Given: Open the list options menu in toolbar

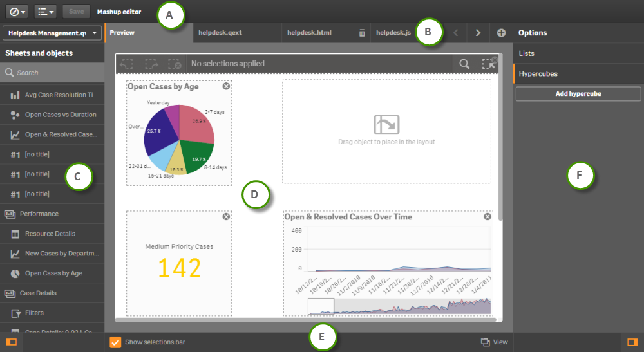Looking at the screenshot, I should pyautogui.click(x=45, y=12).
